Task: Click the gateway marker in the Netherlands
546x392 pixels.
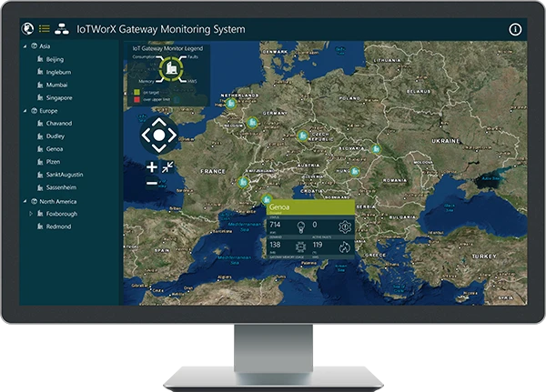Action: click(x=230, y=104)
